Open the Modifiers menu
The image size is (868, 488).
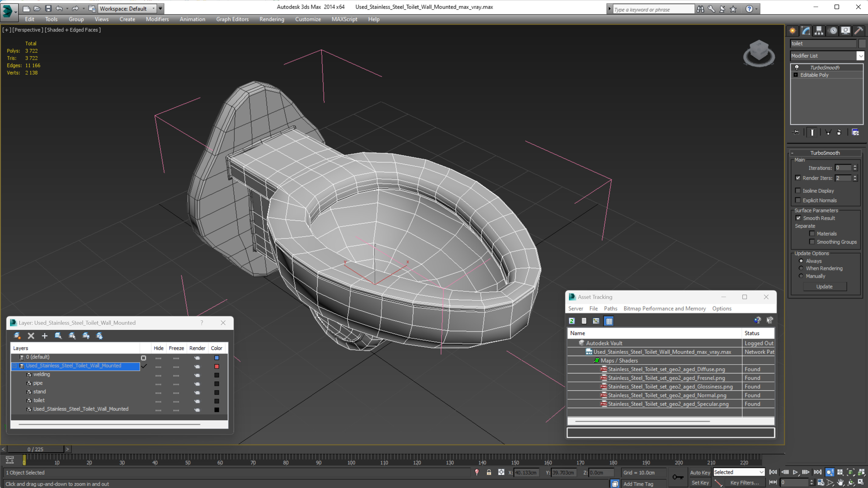pos(157,19)
